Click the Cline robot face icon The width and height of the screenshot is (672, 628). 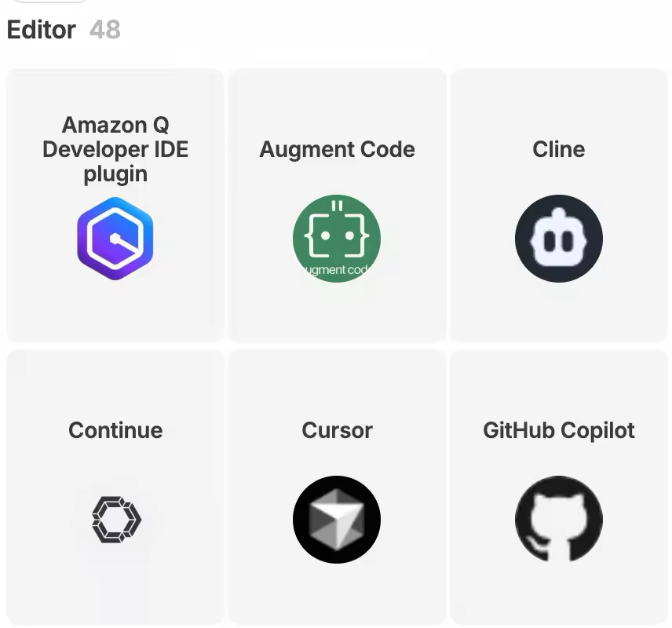(x=559, y=239)
